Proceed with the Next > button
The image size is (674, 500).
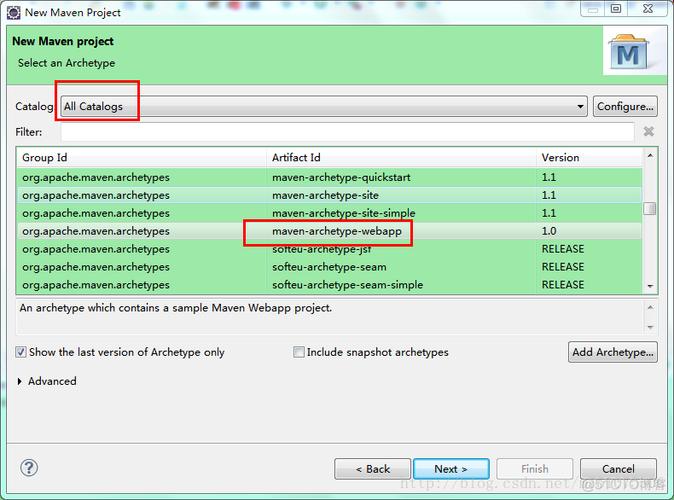click(x=451, y=469)
